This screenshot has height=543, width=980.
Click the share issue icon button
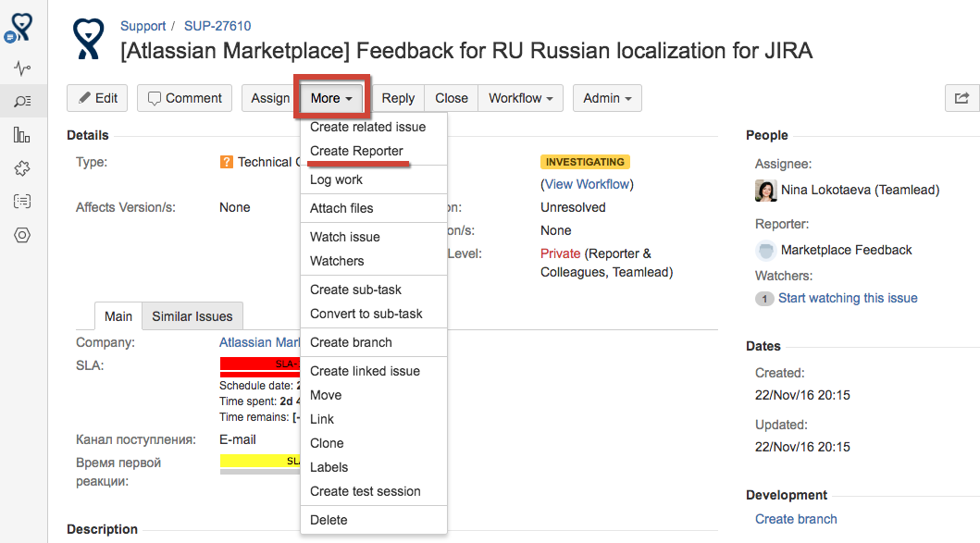click(961, 98)
